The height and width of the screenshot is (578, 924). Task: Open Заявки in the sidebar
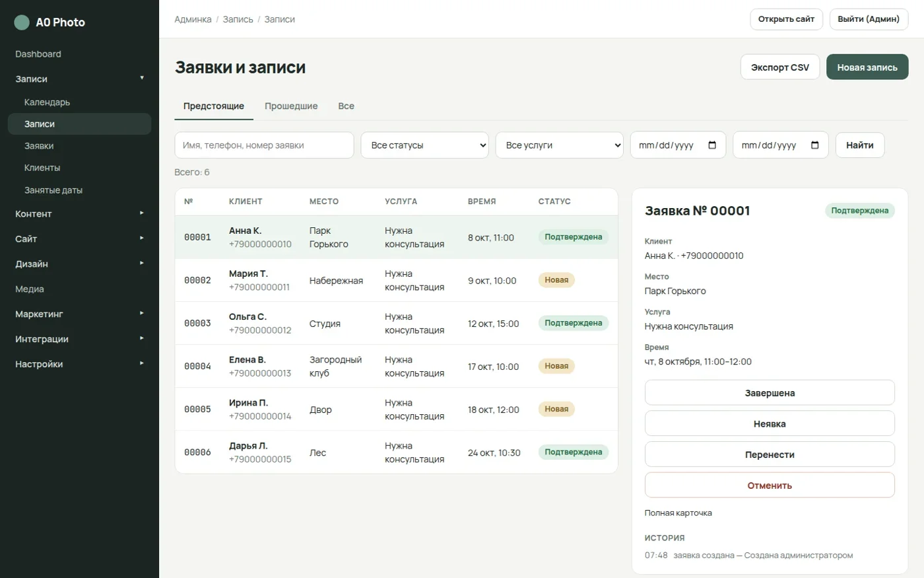[79, 146]
